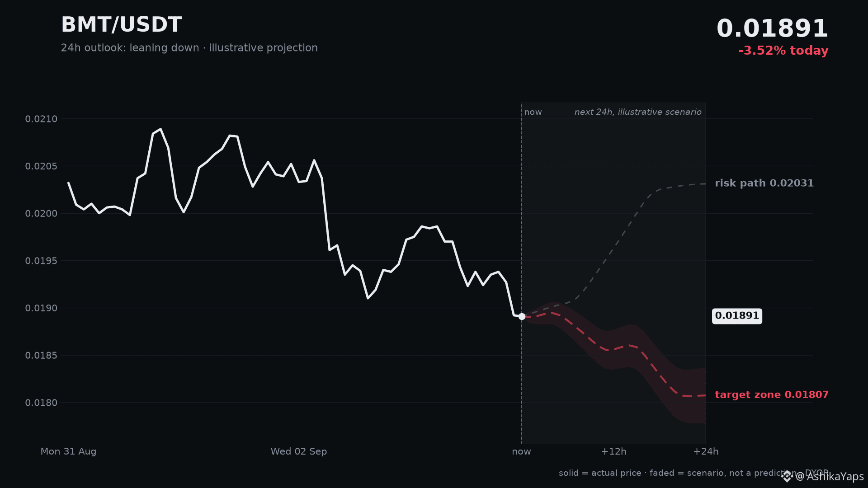Click the risk path 0.02031 label
Image resolution: width=868 pixels, height=488 pixels.
click(764, 183)
